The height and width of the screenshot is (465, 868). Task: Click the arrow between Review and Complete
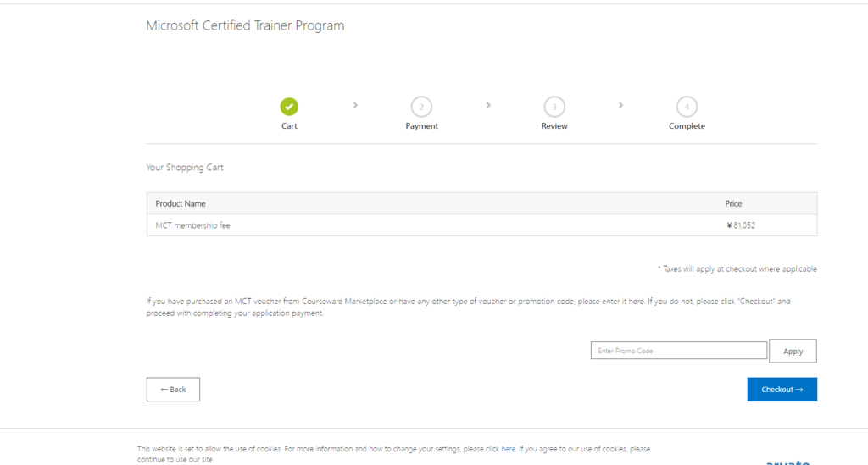point(620,105)
